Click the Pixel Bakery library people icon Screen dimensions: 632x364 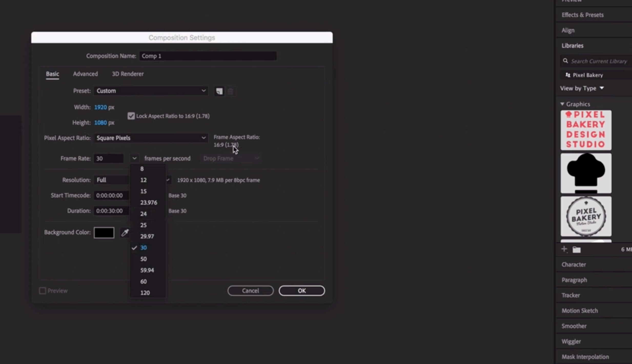click(568, 75)
